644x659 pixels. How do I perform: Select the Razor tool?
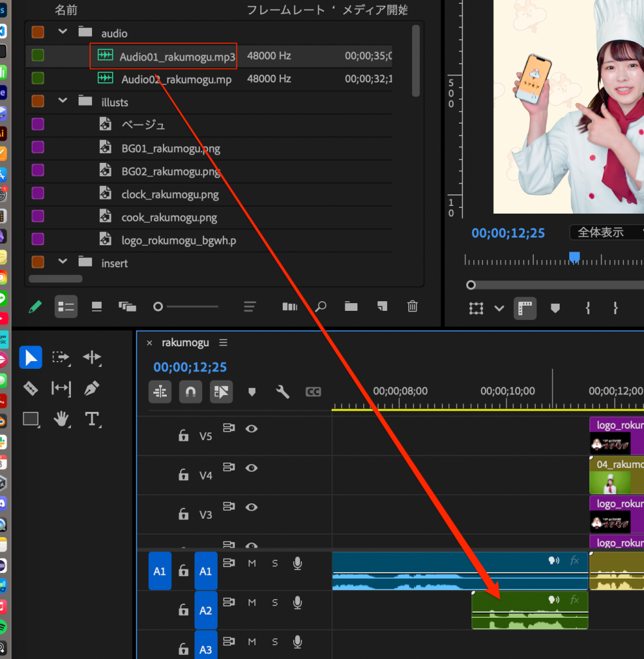(30, 388)
